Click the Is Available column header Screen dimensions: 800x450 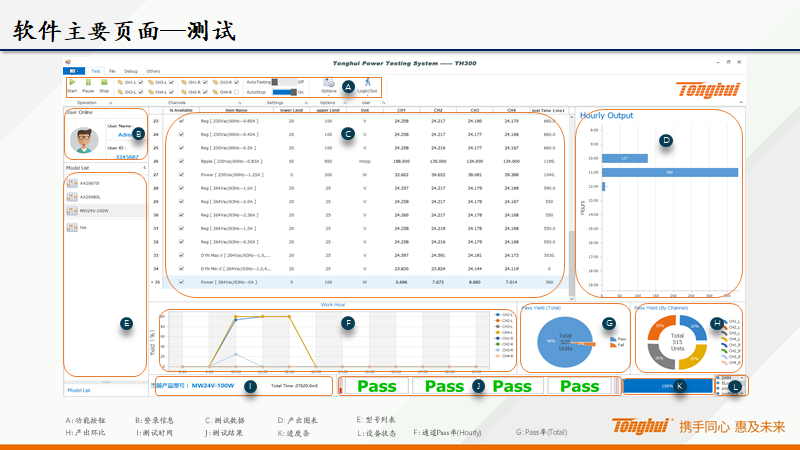pos(181,110)
